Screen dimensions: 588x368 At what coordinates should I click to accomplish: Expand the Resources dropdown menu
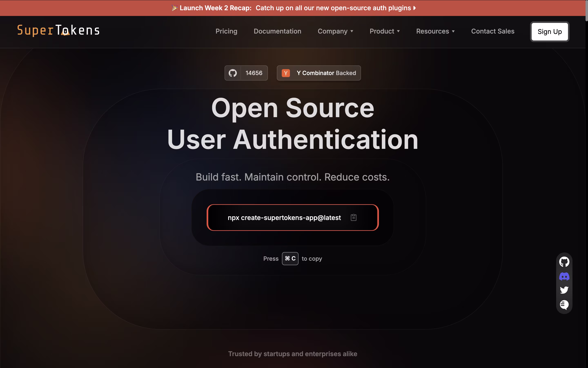(435, 31)
